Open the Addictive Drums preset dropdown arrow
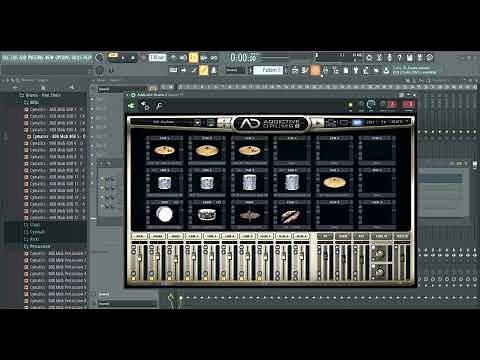 point(197,122)
